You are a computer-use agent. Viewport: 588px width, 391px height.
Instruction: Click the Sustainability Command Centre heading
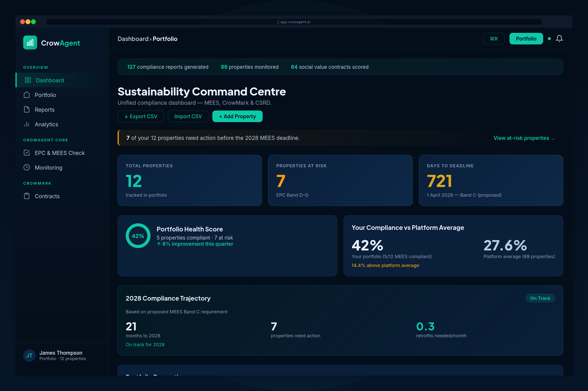pos(202,92)
